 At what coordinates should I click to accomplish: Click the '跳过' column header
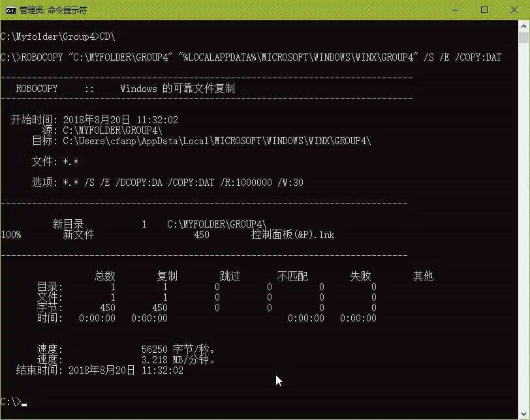(230, 276)
